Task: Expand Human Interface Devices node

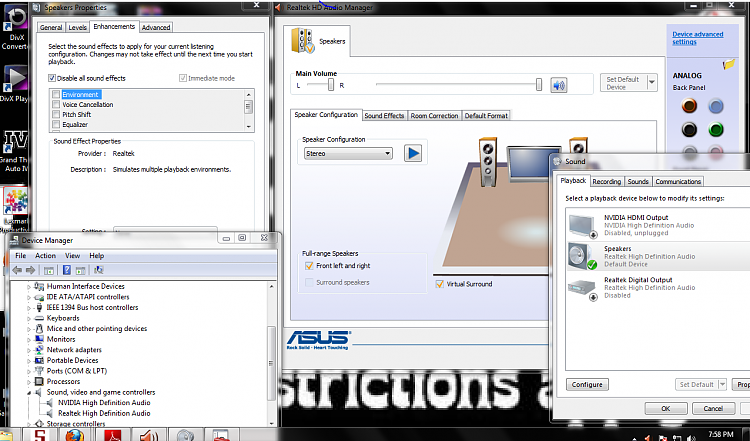Action: (x=29, y=287)
